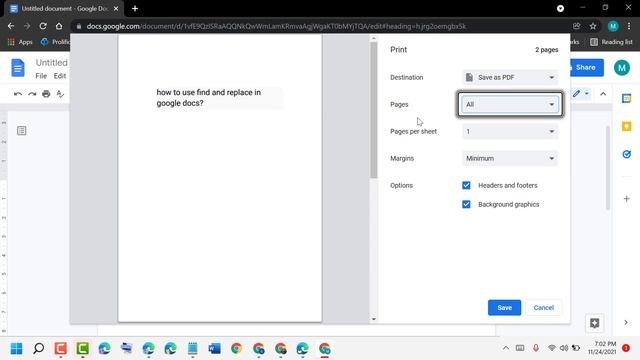Open the Windows Start menu

click(x=17, y=349)
